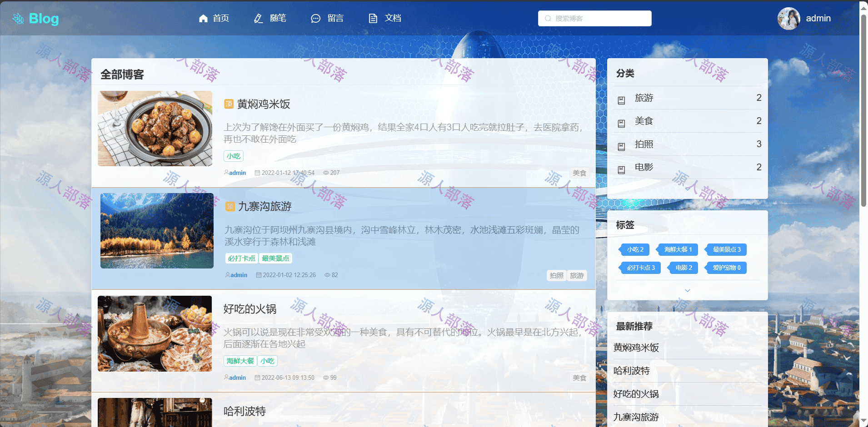This screenshot has height=427, width=868.
Task: Click the calendar icon before 2022-06-13 date
Action: [x=257, y=377]
